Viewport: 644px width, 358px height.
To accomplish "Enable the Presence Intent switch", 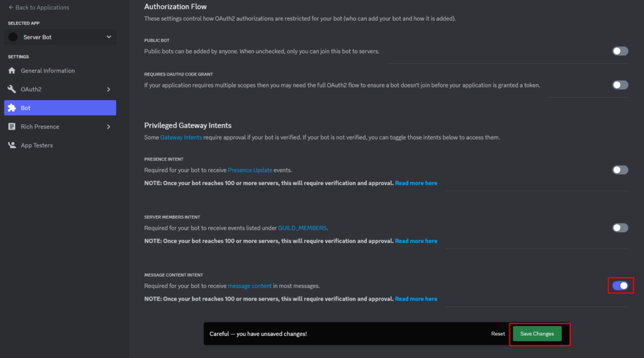I will click(x=620, y=170).
